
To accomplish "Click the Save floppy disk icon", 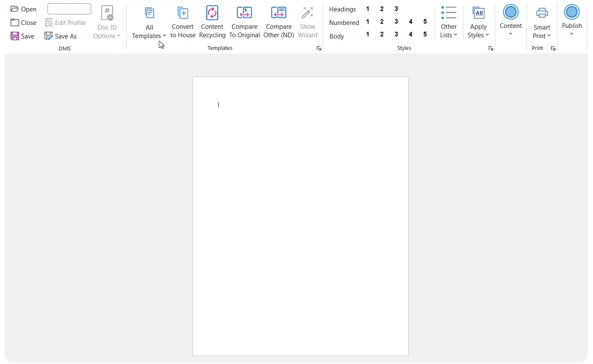I will click(x=15, y=36).
